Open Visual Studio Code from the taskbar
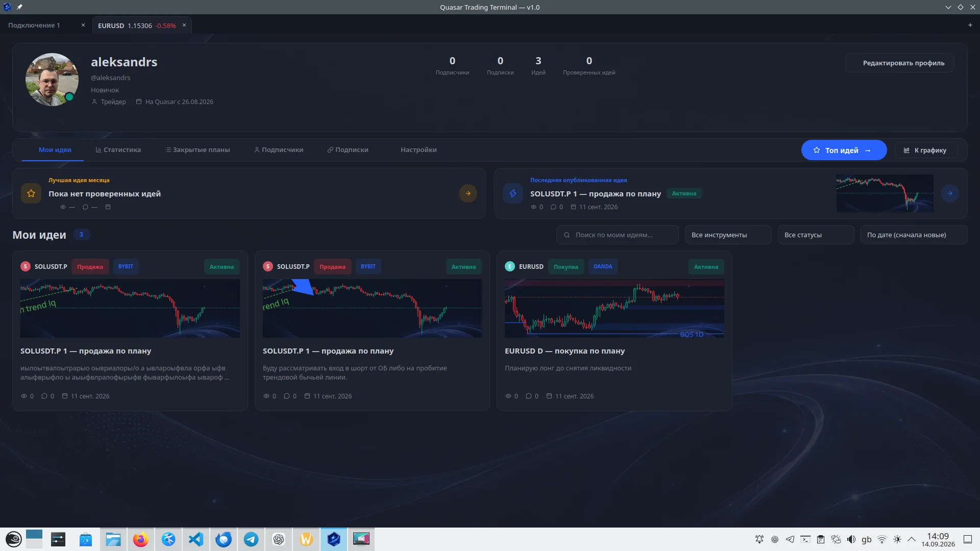The width and height of the screenshot is (980, 551). point(196,539)
